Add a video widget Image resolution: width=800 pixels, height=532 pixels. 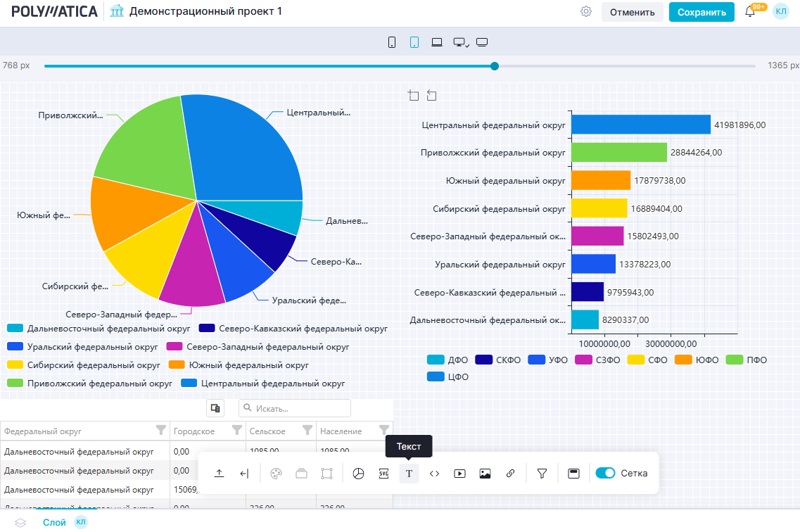coord(459,474)
